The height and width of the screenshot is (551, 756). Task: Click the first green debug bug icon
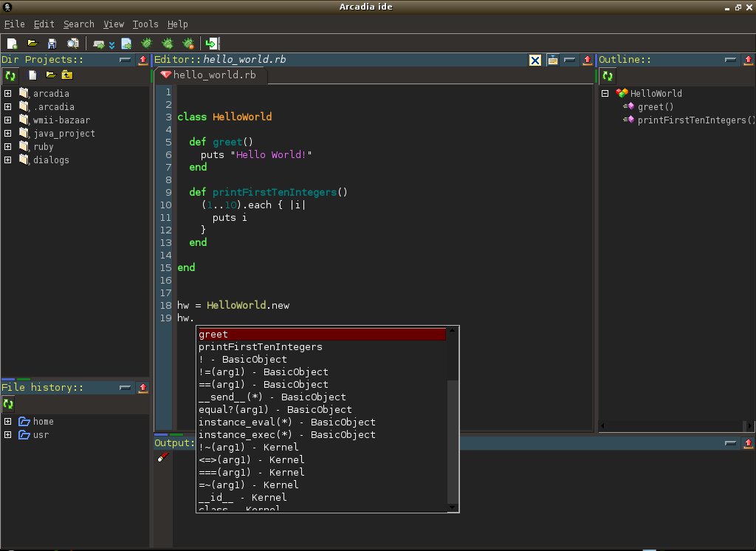pos(147,44)
